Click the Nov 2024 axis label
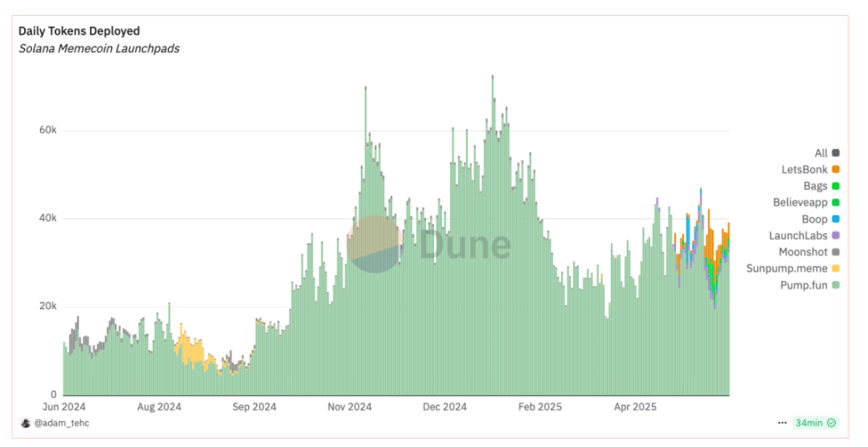Viewport: 868px width, 447px height. point(349,407)
